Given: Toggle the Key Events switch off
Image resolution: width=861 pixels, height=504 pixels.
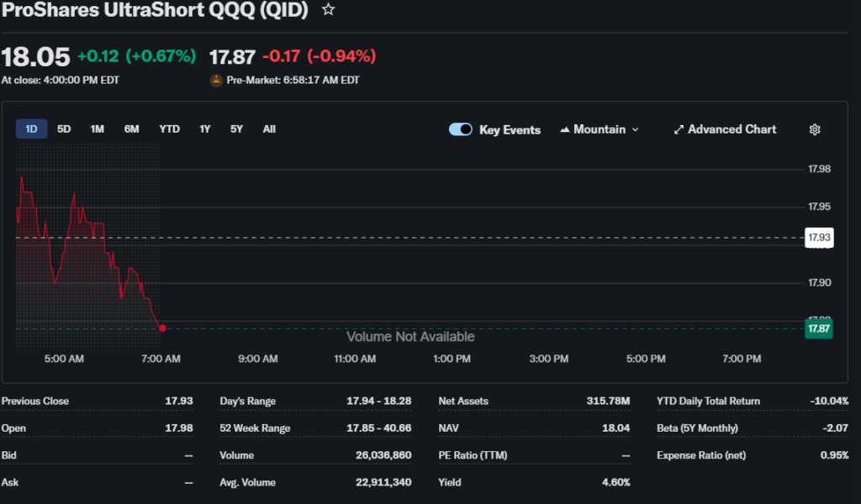Looking at the screenshot, I should 461,129.
